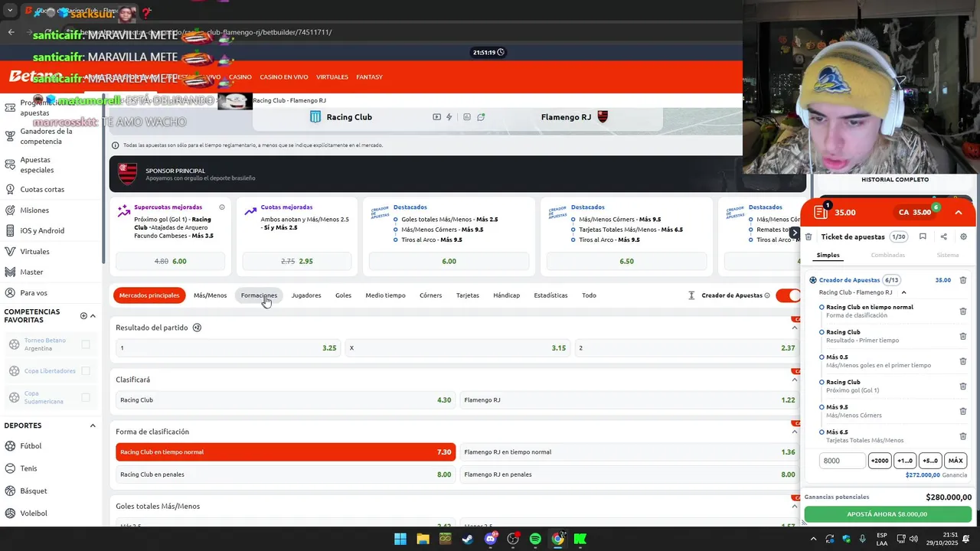This screenshot has height=551, width=980.
Task: Open Steam from the taskbar
Action: point(468,539)
